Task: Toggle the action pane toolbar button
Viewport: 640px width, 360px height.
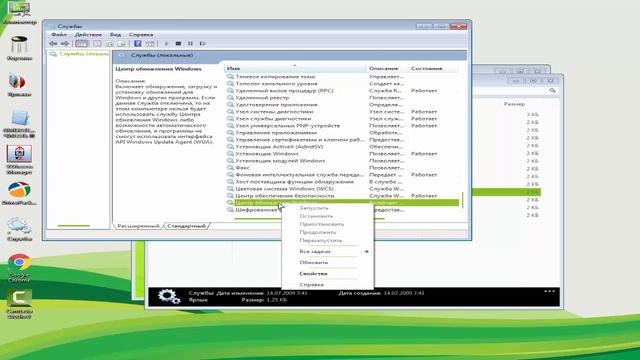Action: tap(150, 43)
